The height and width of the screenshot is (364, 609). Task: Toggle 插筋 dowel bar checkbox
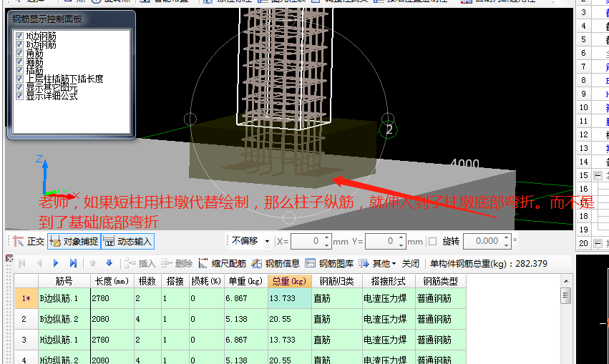point(19,70)
